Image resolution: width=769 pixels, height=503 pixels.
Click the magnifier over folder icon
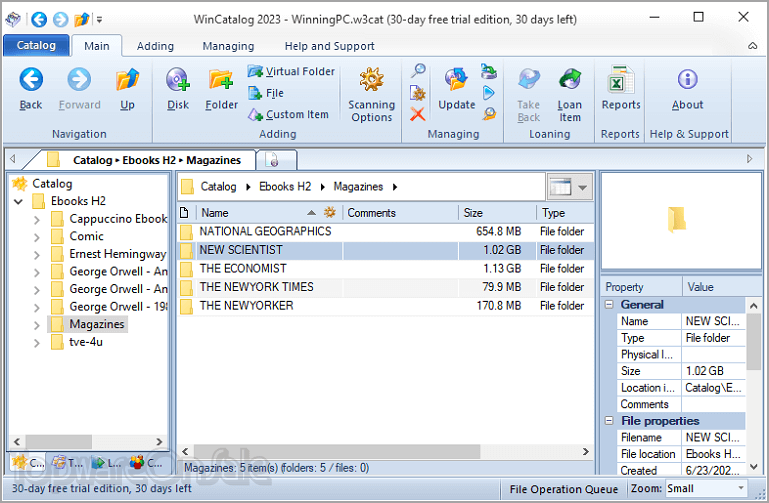coord(489,114)
